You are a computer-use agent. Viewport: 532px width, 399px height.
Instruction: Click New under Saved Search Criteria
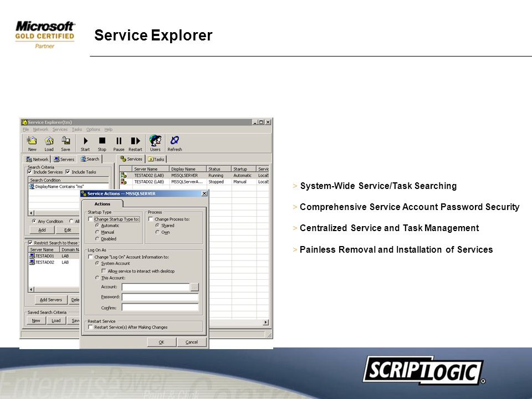tap(36, 320)
